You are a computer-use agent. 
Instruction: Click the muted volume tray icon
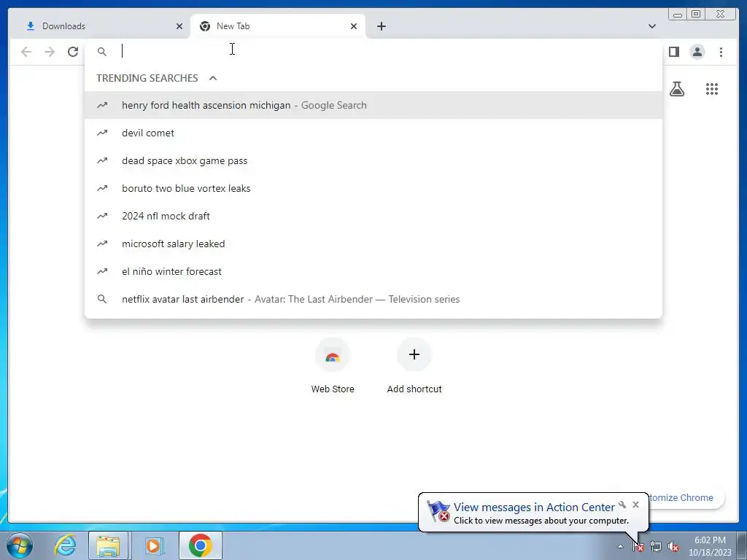(x=673, y=547)
